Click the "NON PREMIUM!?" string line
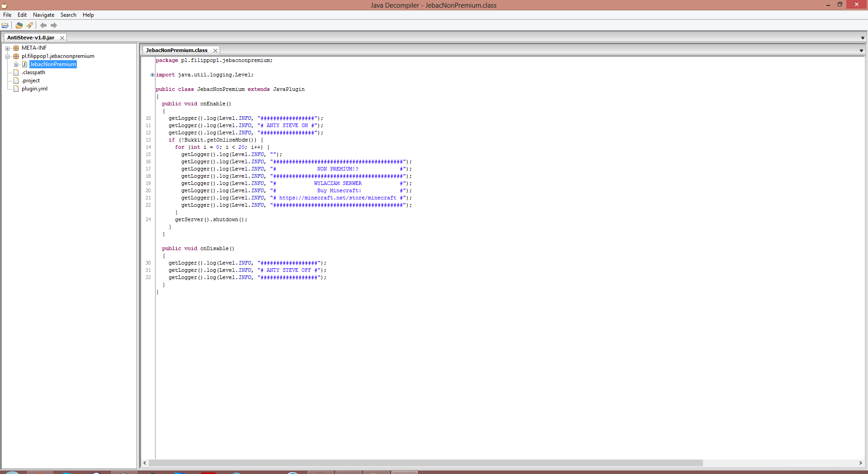868x474 pixels. point(337,169)
